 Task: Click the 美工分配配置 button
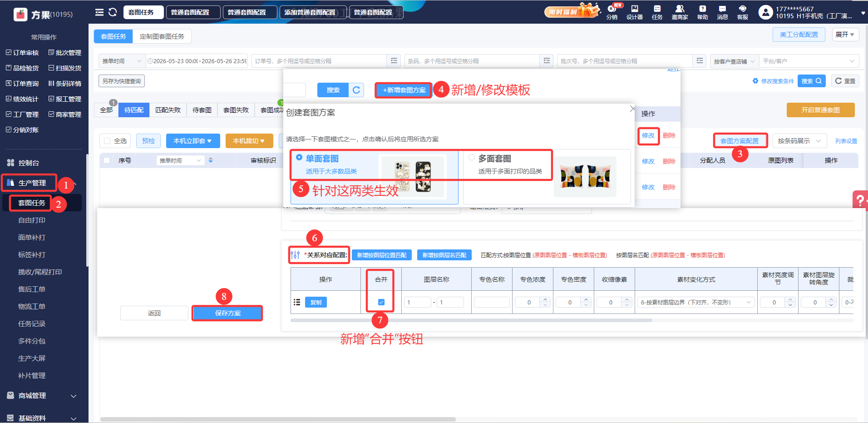[x=799, y=35]
